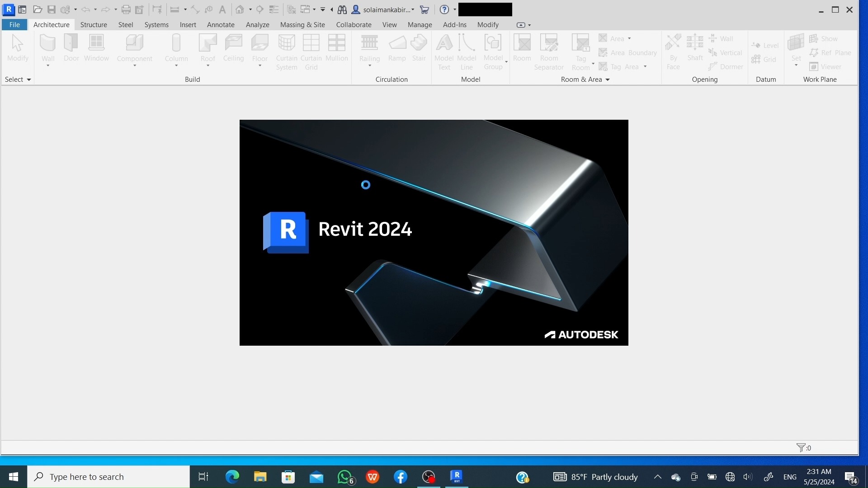Click the Level datum button
Image resolution: width=868 pixels, height=488 pixels.
point(765,46)
